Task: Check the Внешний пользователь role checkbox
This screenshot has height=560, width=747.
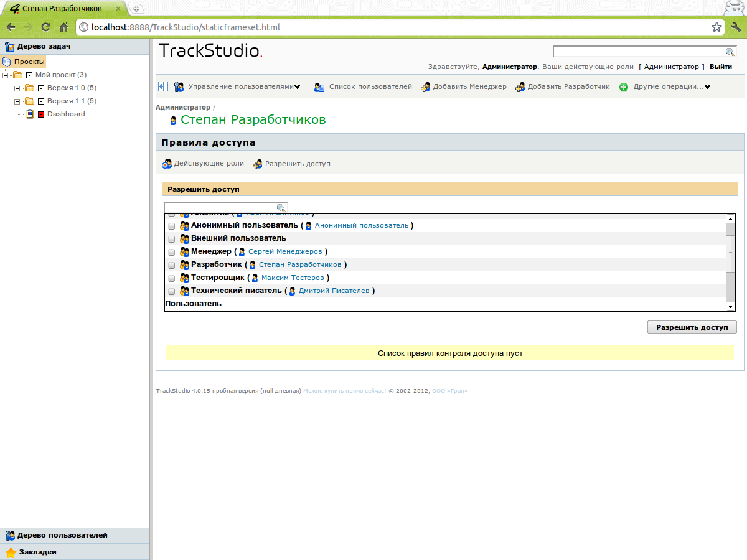Action: (x=172, y=239)
